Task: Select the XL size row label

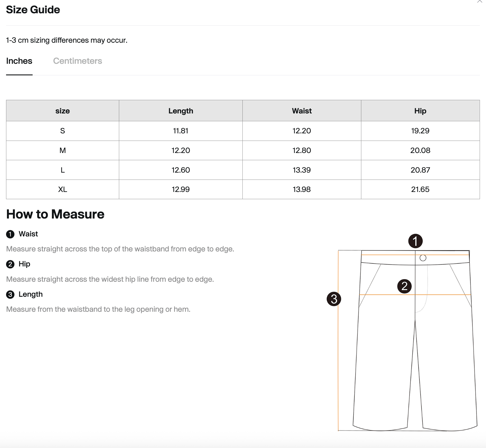Action: pos(62,189)
